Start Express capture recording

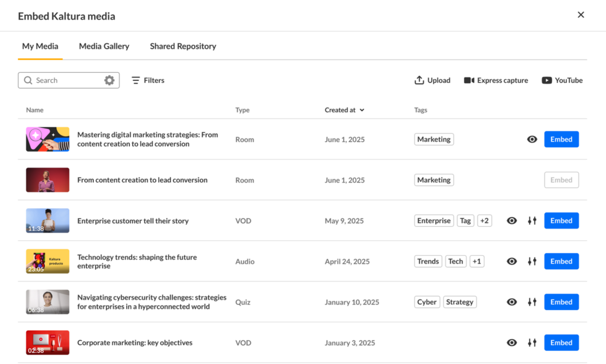pos(496,80)
